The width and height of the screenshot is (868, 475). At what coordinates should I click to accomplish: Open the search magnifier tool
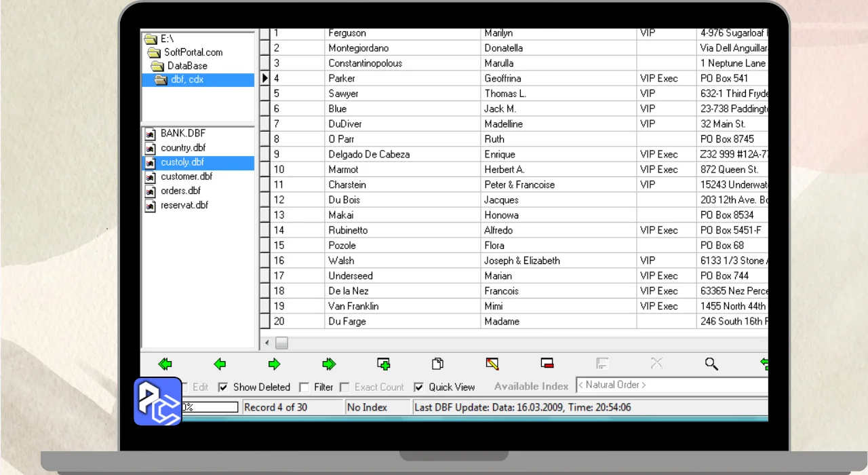pyautogui.click(x=711, y=364)
